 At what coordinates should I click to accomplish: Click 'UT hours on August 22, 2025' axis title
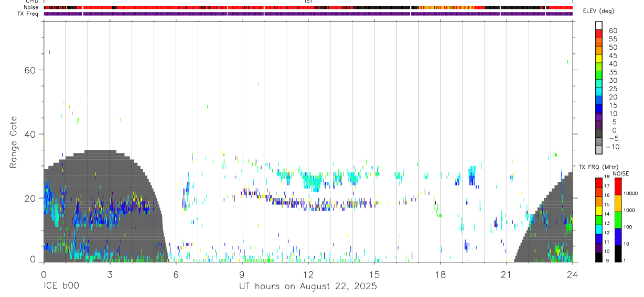point(308,287)
